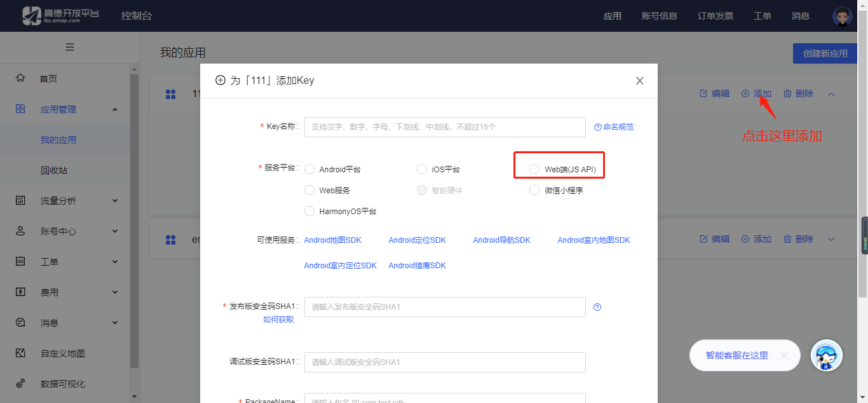This screenshot has height=403, width=868.
Task: Open Android导航SDK link
Action: (x=502, y=240)
